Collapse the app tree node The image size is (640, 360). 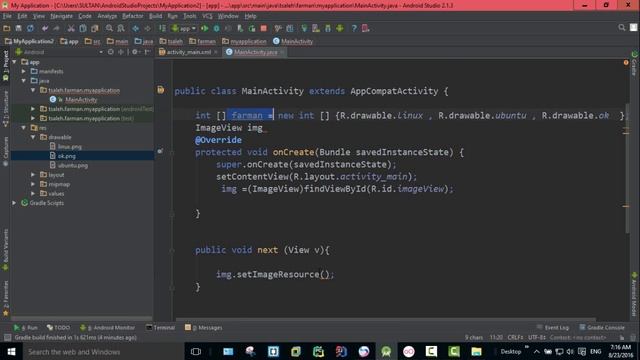pos(15,62)
